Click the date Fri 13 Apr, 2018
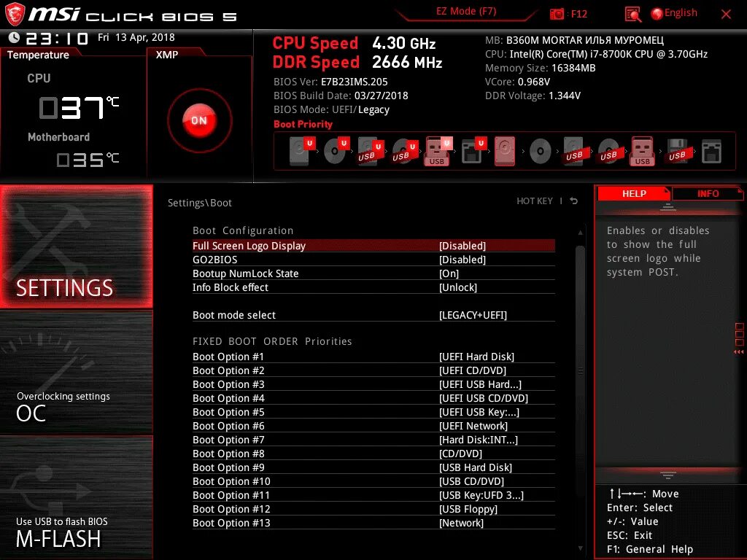The width and height of the screenshot is (747, 560). 136,37
